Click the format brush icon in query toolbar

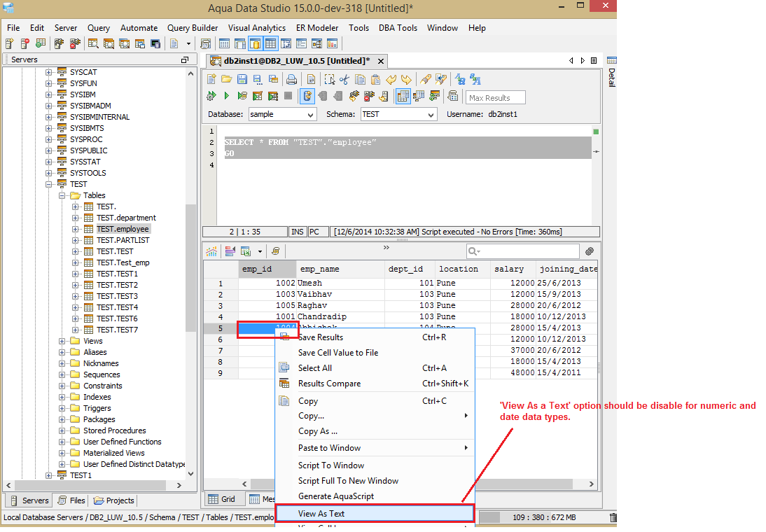coord(426,79)
